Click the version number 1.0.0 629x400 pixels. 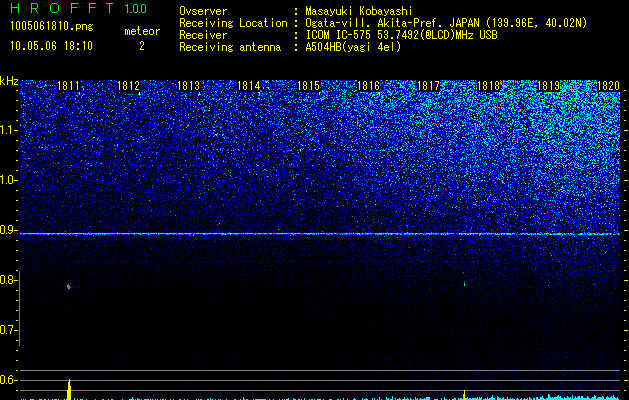pyautogui.click(x=136, y=8)
